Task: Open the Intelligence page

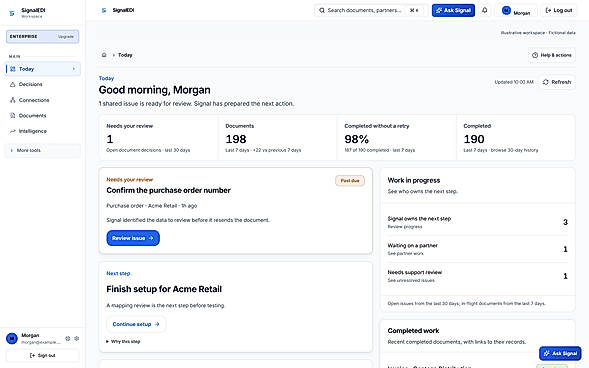Action: point(42,131)
